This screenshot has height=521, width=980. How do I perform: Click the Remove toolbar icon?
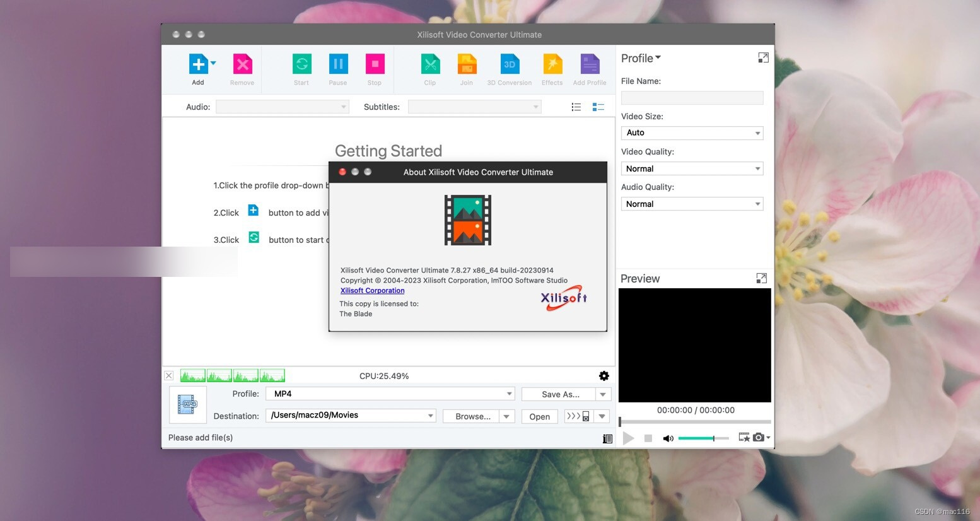(x=242, y=64)
